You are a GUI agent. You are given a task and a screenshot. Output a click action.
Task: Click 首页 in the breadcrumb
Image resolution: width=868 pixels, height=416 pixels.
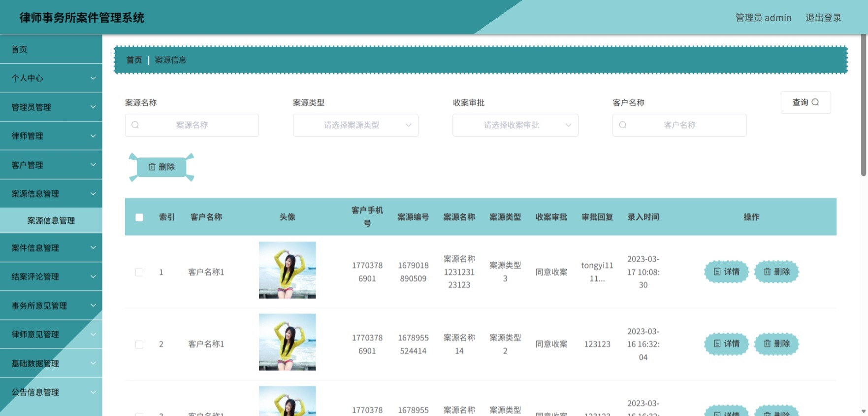134,60
